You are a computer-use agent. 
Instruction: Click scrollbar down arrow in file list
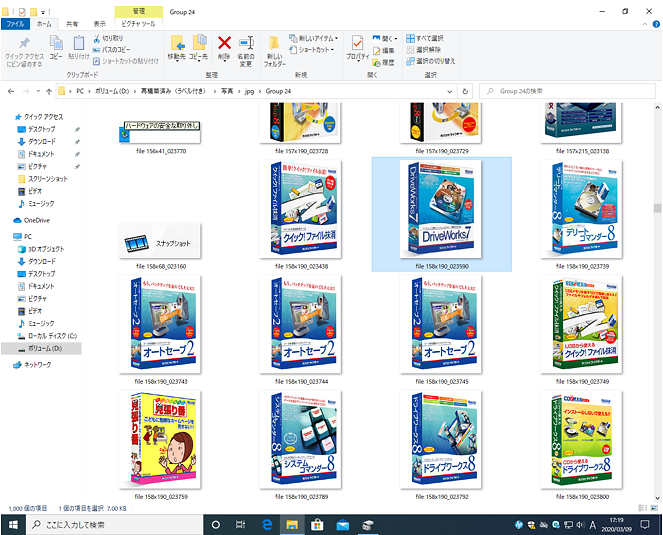click(x=657, y=498)
